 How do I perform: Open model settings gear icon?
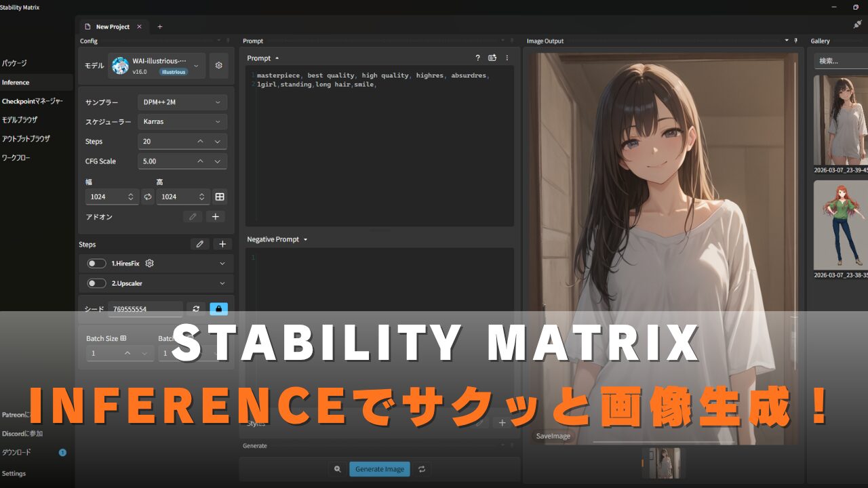218,66
